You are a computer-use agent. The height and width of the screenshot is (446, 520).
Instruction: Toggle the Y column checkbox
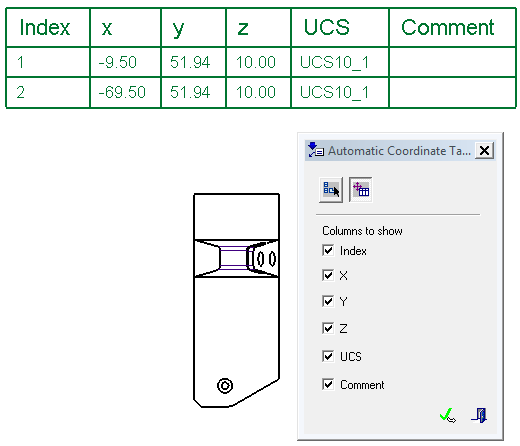[328, 301]
